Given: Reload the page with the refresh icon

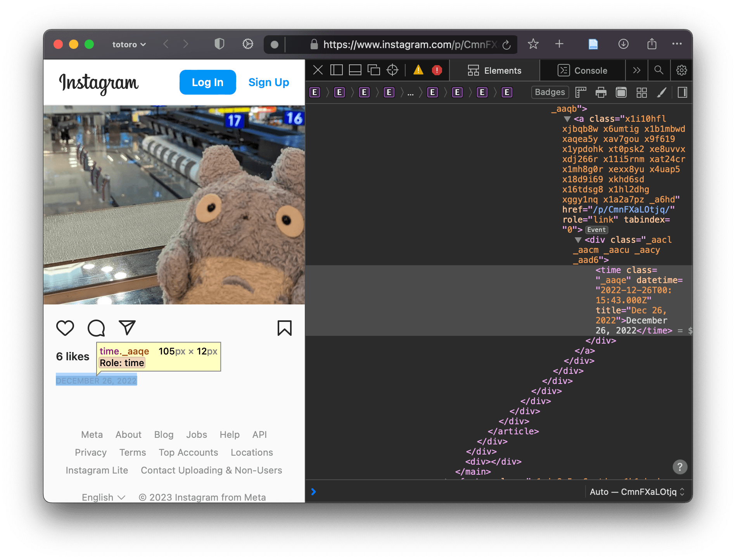Looking at the screenshot, I should click(506, 45).
